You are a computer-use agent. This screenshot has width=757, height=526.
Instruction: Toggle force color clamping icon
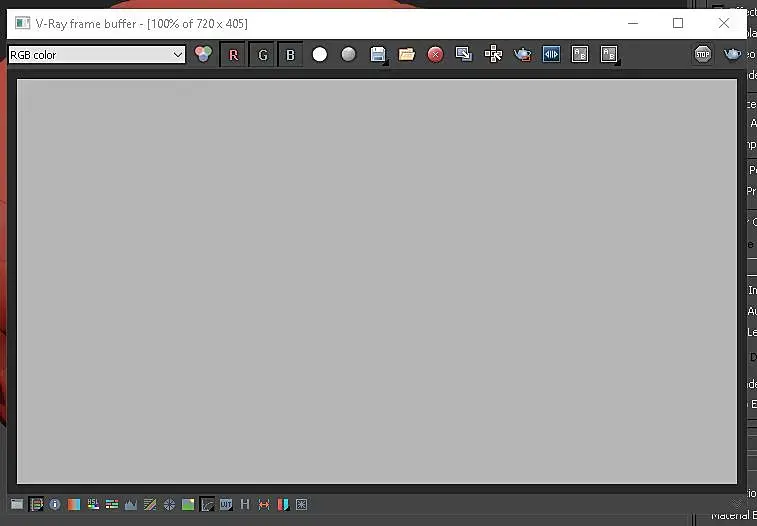tap(36, 504)
